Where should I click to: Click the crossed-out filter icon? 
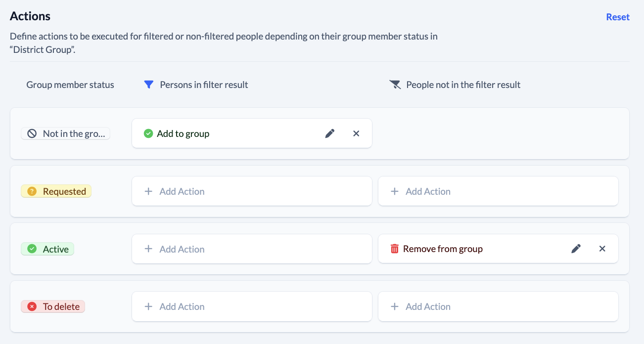pos(395,85)
